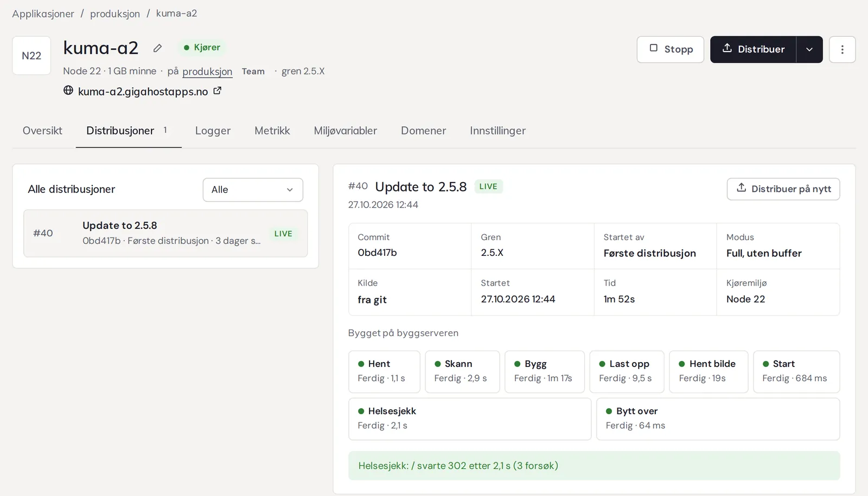Open the produksjon environment link under kuma-a2
868x496 pixels.
207,72
